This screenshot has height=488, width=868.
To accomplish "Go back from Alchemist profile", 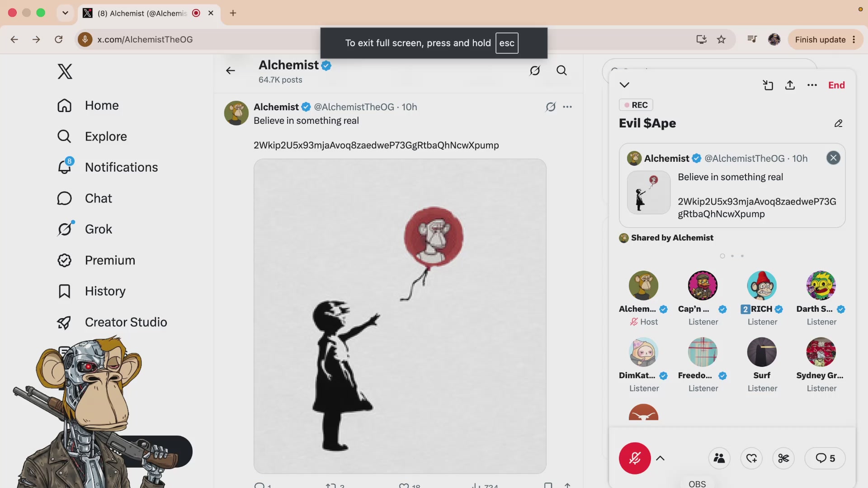I will pos(231,70).
